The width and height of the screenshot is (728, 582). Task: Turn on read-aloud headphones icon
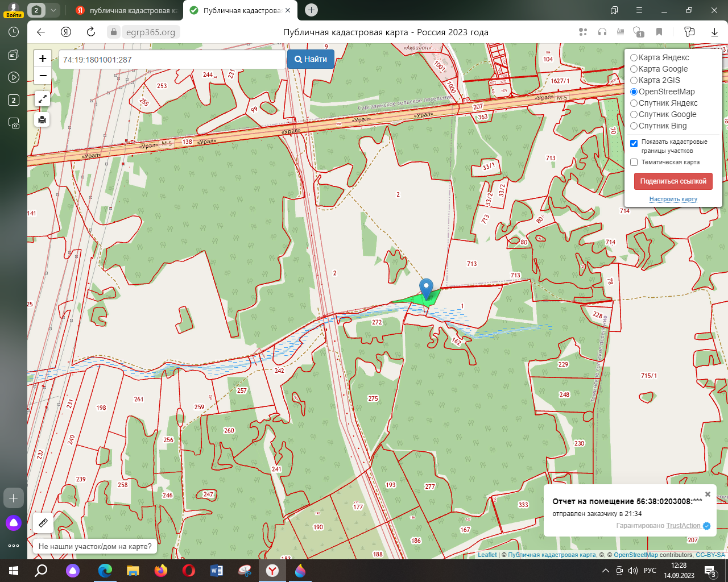[602, 32]
